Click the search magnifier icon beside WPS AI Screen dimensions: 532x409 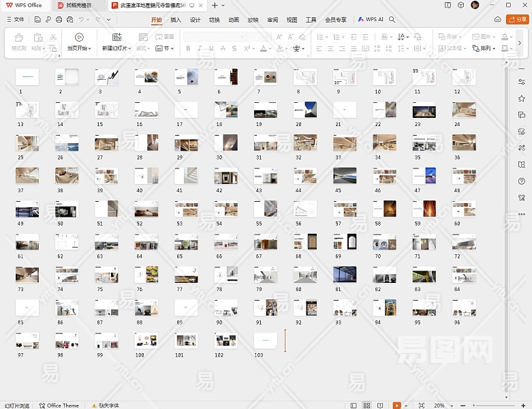(392, 20)
